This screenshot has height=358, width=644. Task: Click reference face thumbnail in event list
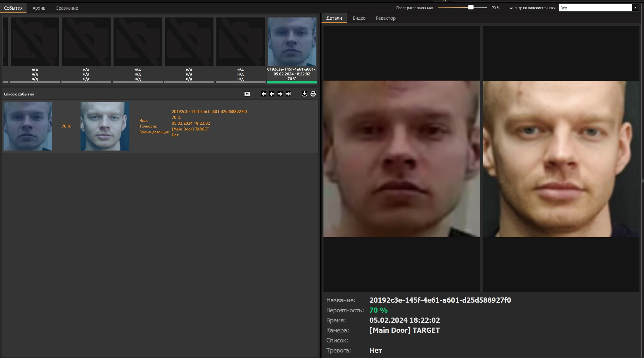click(105, 126)
